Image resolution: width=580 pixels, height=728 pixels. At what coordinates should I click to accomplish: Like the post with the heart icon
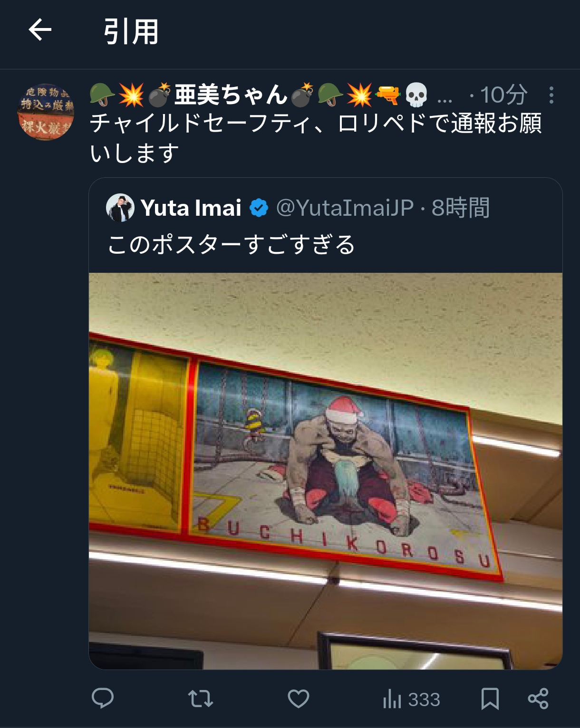point(299,699)
